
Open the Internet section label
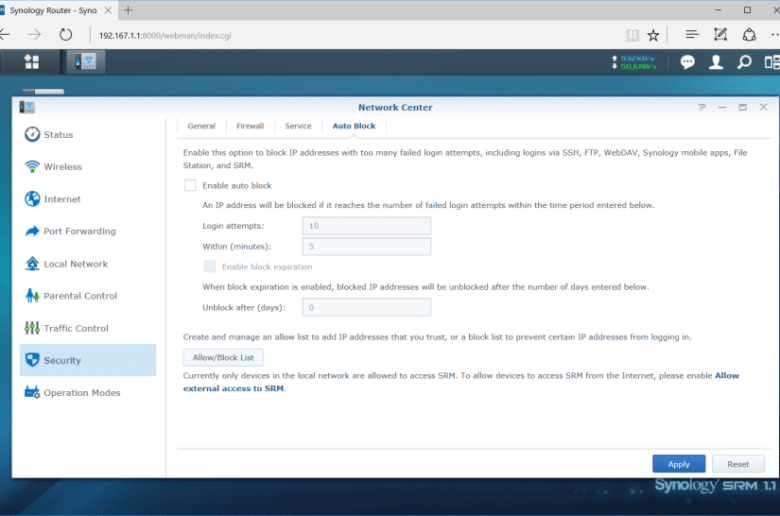click(x=62, y=199)
